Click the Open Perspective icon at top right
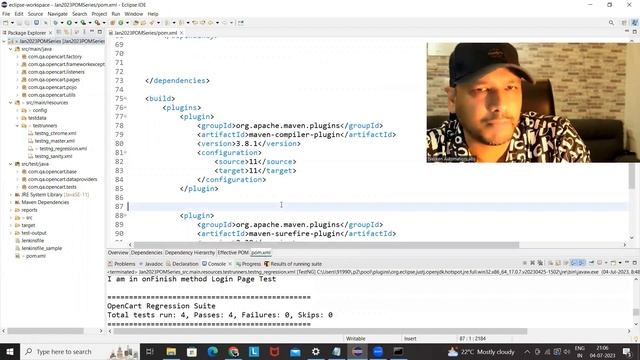The height and width of the screenshot is (360, 640). [x=624, y=23]
